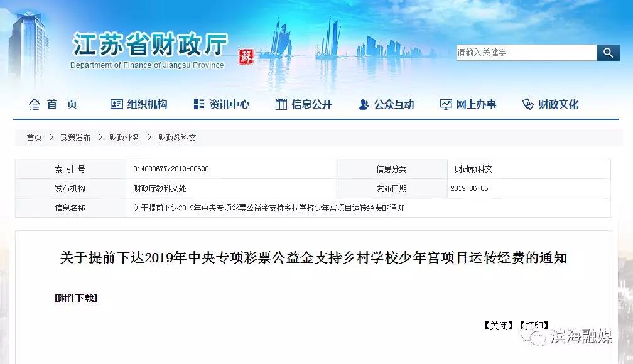Select the 组织机构 building icon
This screenshot has height=364, width=633.
point(116,104)
